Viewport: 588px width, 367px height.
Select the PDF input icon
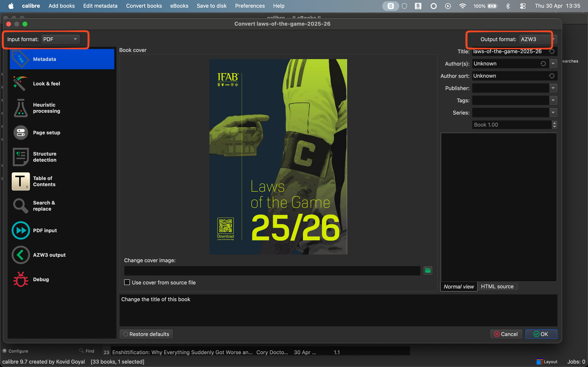(x=20, y=230)
